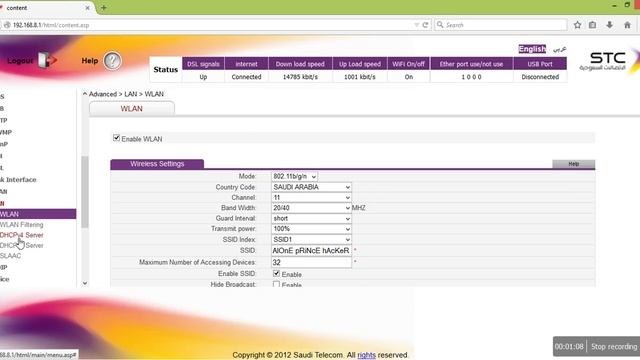The image size is (640, 360).
Task: Click the DSL signals status header
Action: pos(203,64)
